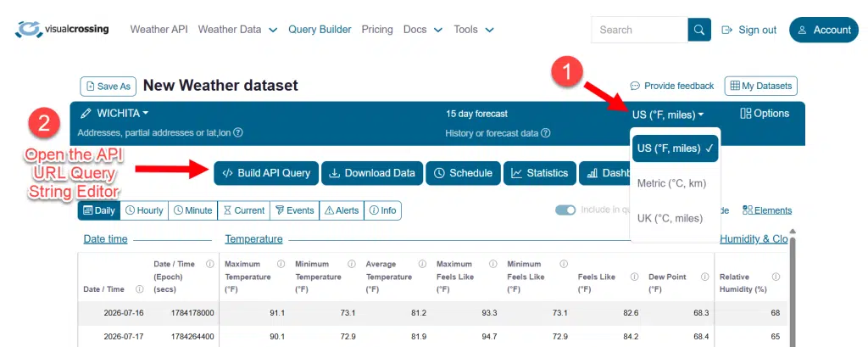The image size is (868, 347).
Task: Click the Temperature section heading
Action: pyautogui.click(x=253, y=239)
